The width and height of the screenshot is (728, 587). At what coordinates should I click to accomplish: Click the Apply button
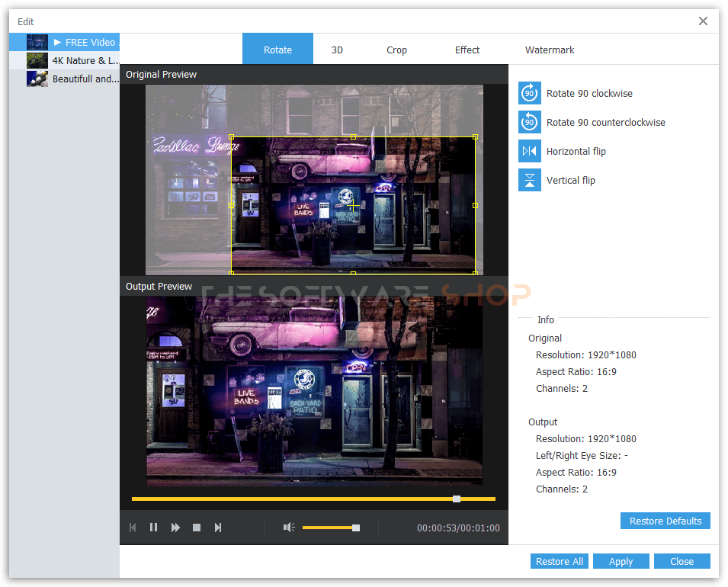[x=621, y=562]
